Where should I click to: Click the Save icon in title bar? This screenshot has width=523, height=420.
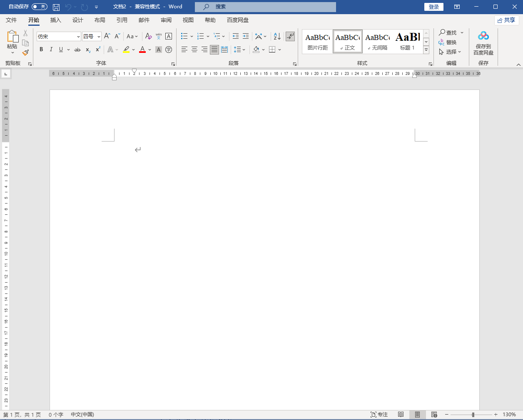(56, 7)
